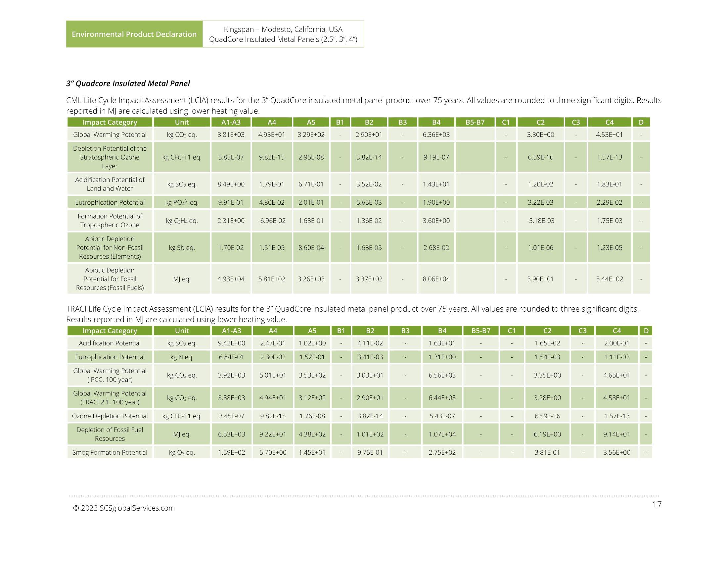Click 'kg PO4 3- eq.' unit cell
This screenshot has width=728, height=563.
182,202
